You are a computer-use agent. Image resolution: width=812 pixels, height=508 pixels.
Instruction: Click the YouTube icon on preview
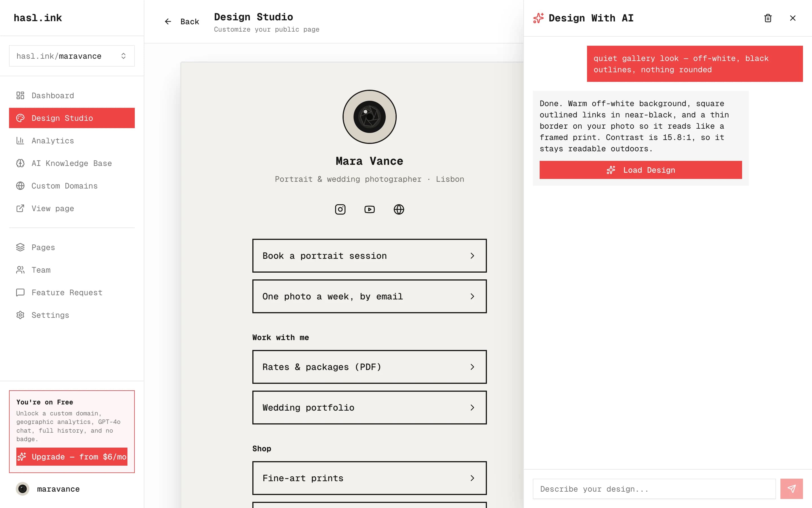tap(369, 209)
